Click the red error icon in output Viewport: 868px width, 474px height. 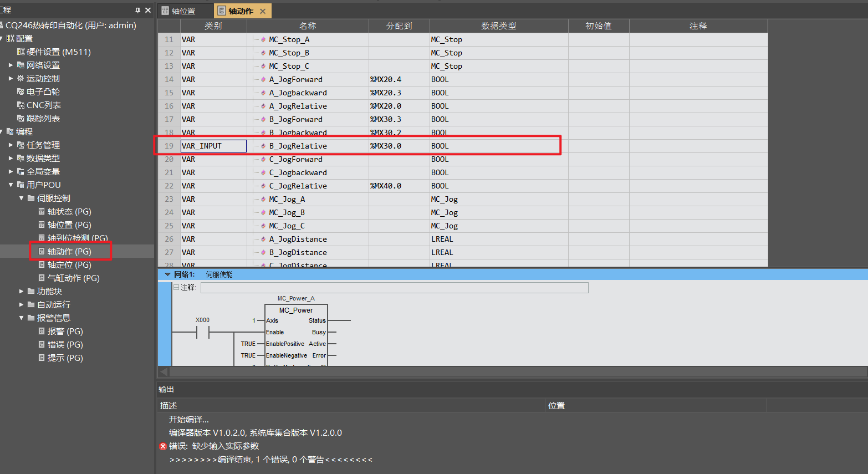click(x=163, y=446)
